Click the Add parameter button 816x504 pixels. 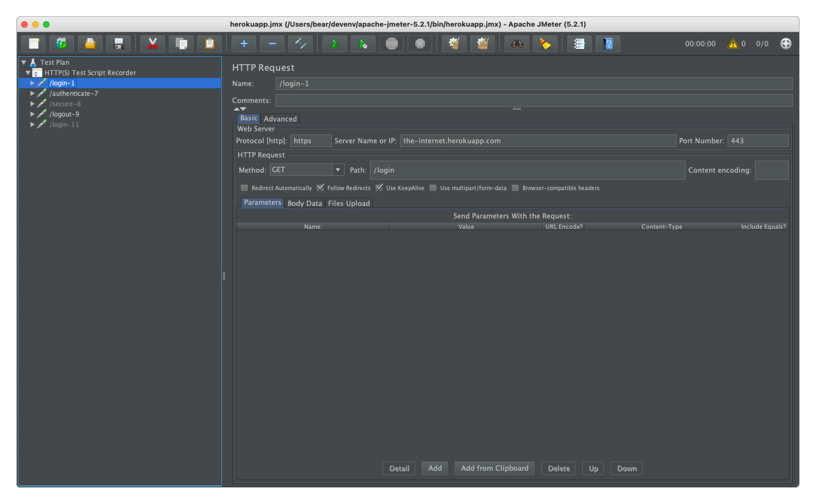coord(435,468)
